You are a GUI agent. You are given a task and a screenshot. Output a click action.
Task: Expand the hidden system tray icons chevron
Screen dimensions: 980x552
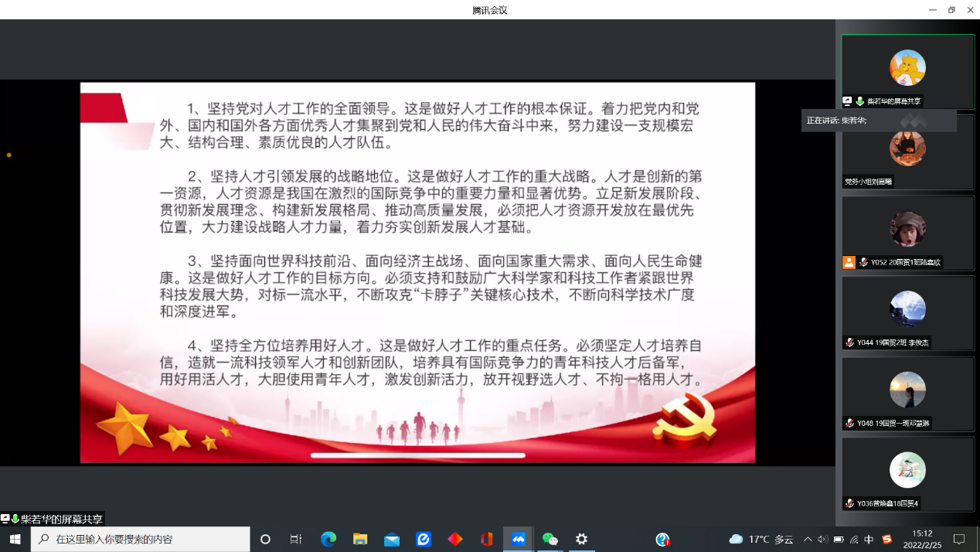pos(808,539)
